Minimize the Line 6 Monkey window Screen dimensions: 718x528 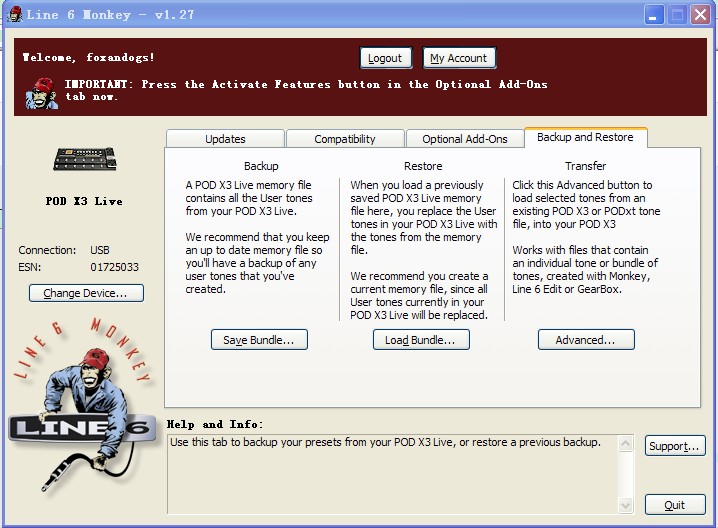653,15
